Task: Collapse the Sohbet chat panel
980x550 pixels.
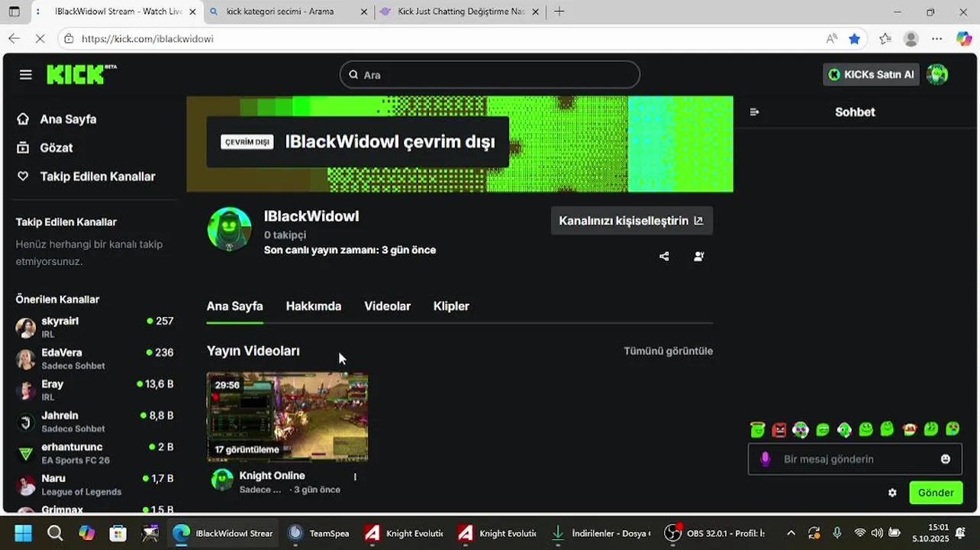Action: coord(754,112)
